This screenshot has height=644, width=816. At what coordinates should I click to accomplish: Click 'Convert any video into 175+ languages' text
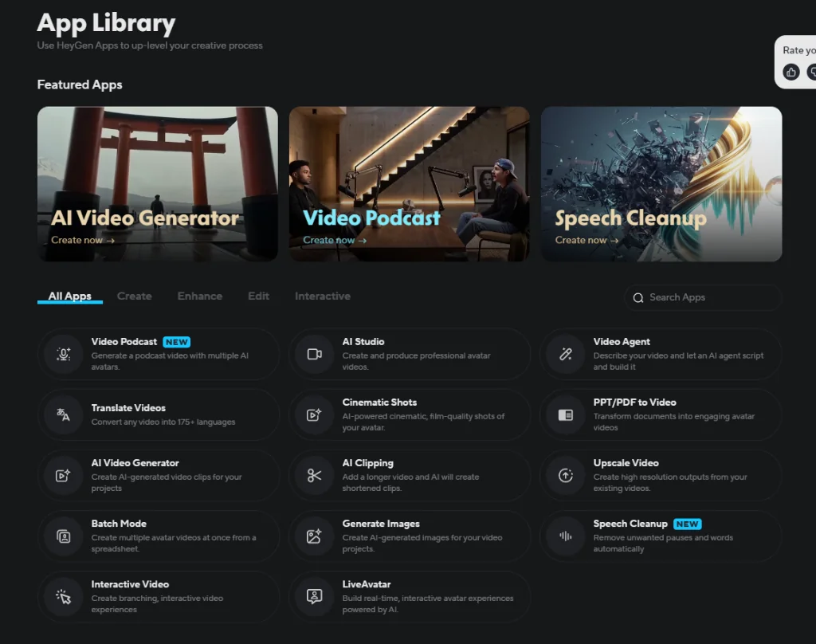[163, 422]
